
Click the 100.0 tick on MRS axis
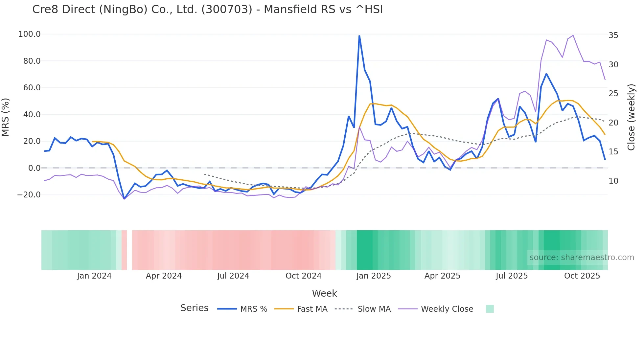coord(30,34)
